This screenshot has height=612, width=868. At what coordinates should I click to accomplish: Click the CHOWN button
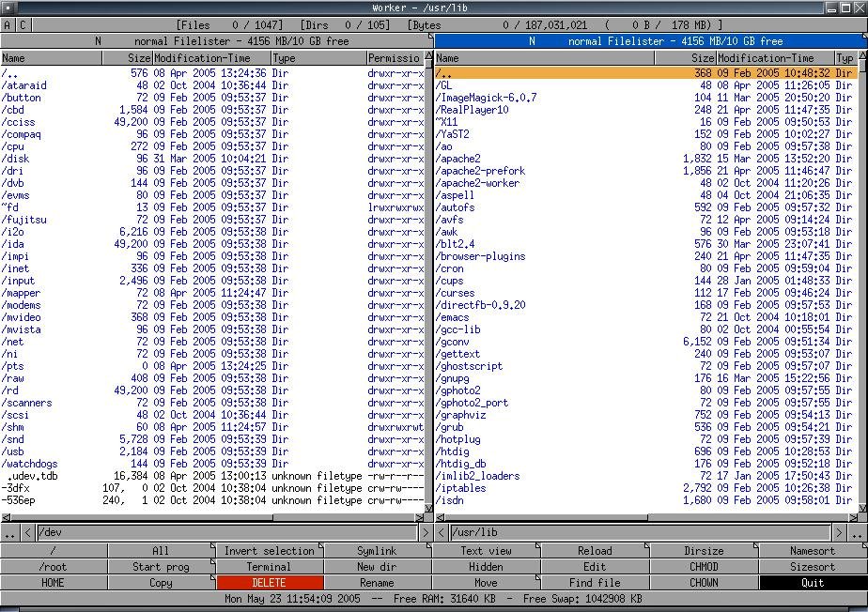[705, 583]
